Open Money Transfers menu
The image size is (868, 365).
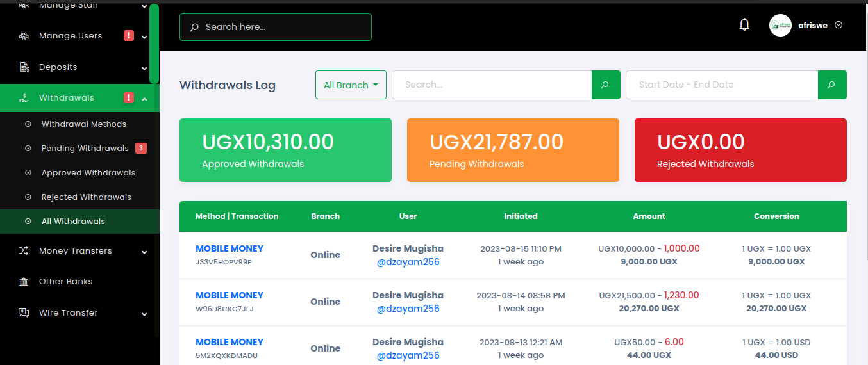click(x=77, y=251)
